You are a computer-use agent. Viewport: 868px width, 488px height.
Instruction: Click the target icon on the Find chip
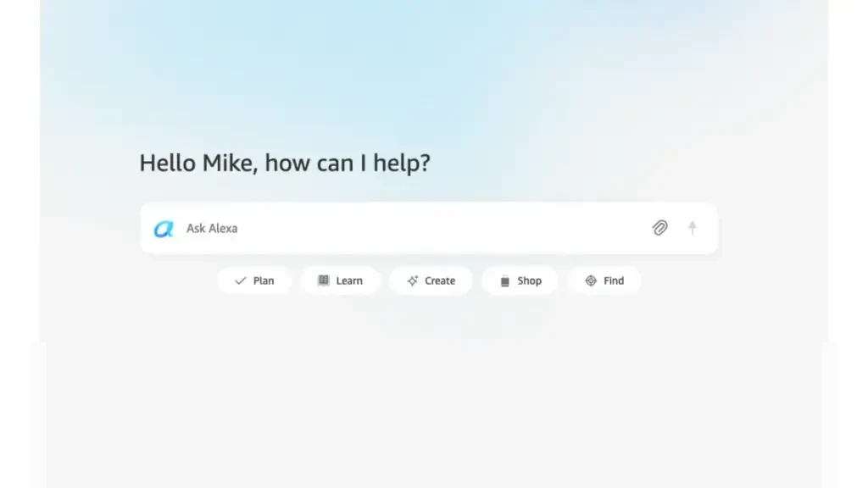[591, 280]
